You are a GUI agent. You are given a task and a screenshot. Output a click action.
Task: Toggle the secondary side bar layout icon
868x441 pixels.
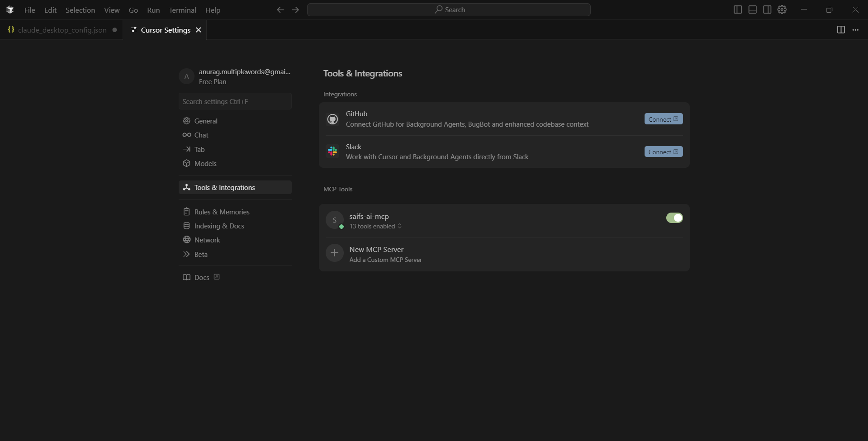coord(767,9)
